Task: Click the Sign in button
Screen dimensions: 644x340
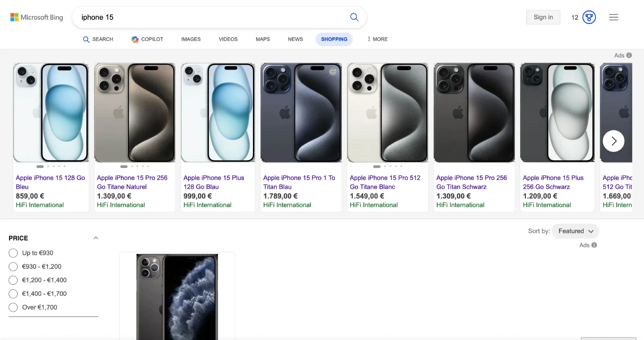Action: coord(543,17)
